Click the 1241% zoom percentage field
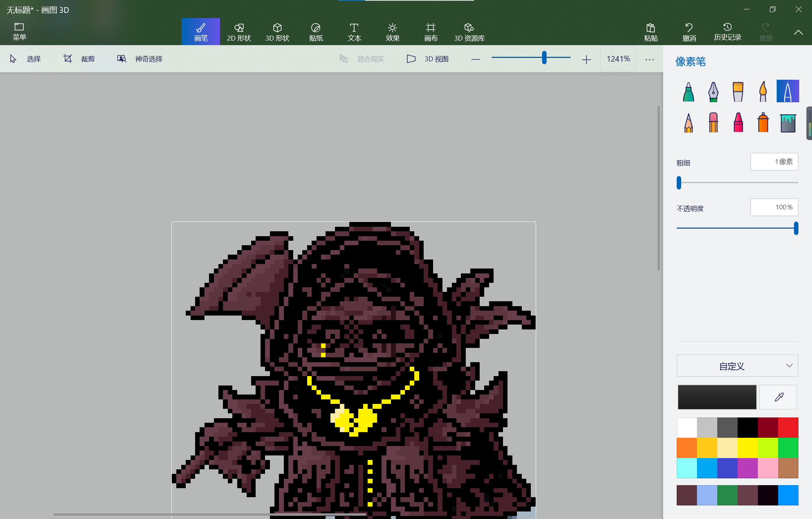The width and height of the screenshot is (812, 519). click(618, 59)
